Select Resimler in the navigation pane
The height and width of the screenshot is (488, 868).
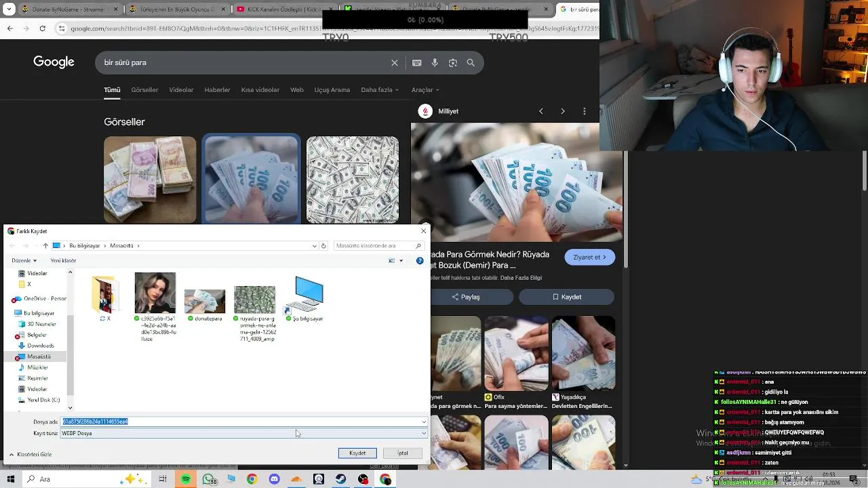pyautogui.click(x=37, y=378)
